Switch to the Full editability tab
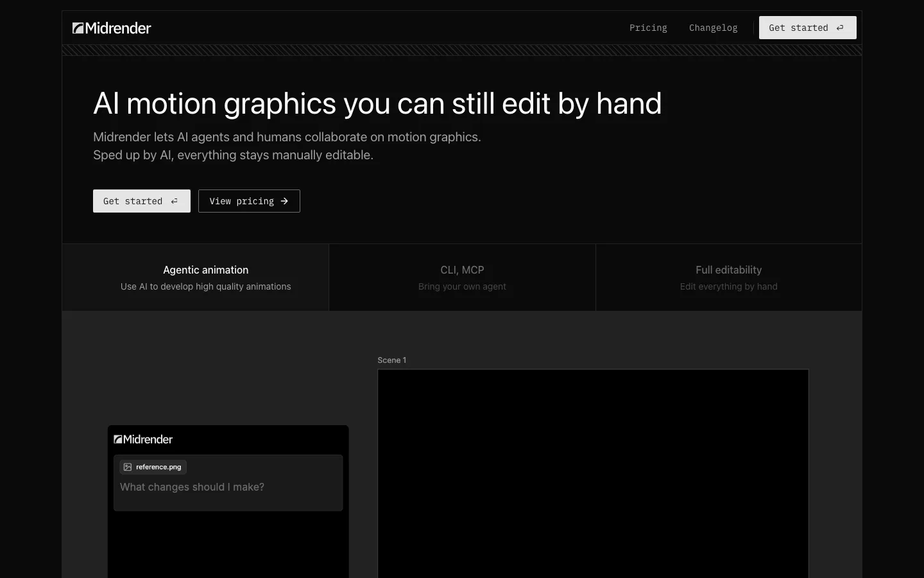The height and width of the screenshot is (578, 924). point(729,277)
